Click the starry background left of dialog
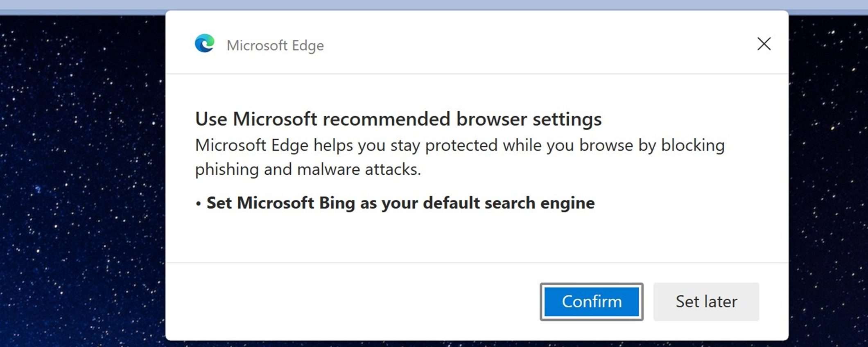Viewport: 868px width, 347px height. [82, 184]
